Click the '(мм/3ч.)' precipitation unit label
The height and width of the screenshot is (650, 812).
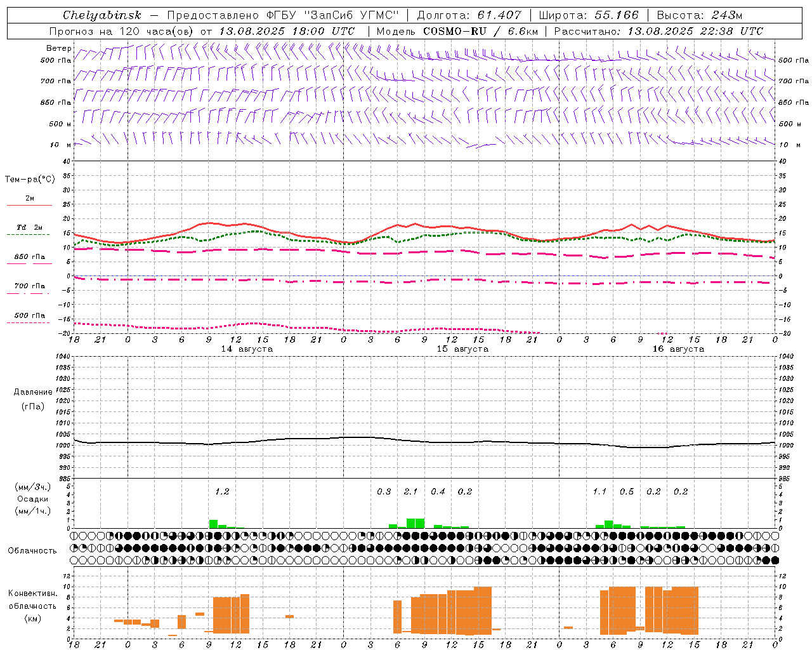tap(32, 487)
